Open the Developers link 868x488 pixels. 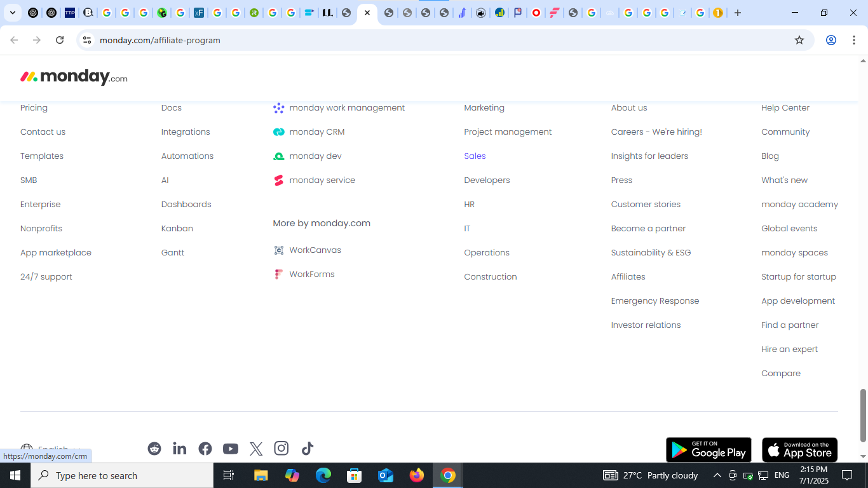pyautogui.click(x=487, y=180)
